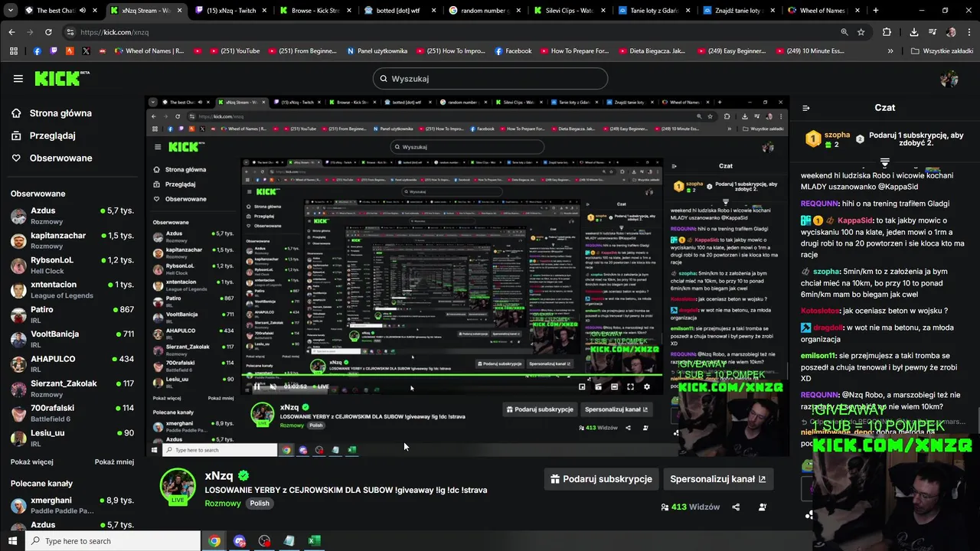Screen dimensions: 980x551
Task: Click the Polish language tag
Action: [x=260, y=504]
